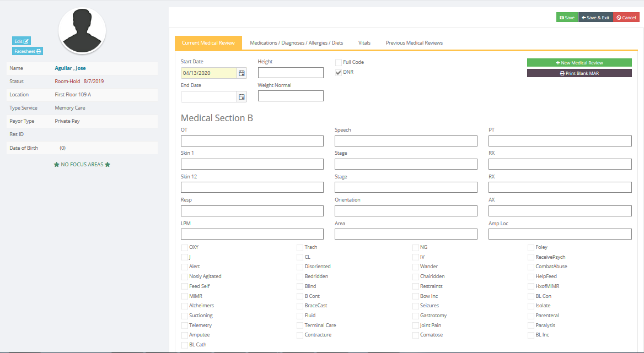
Task: Open the End Date calendar picker
Action: tap(242, 97)
